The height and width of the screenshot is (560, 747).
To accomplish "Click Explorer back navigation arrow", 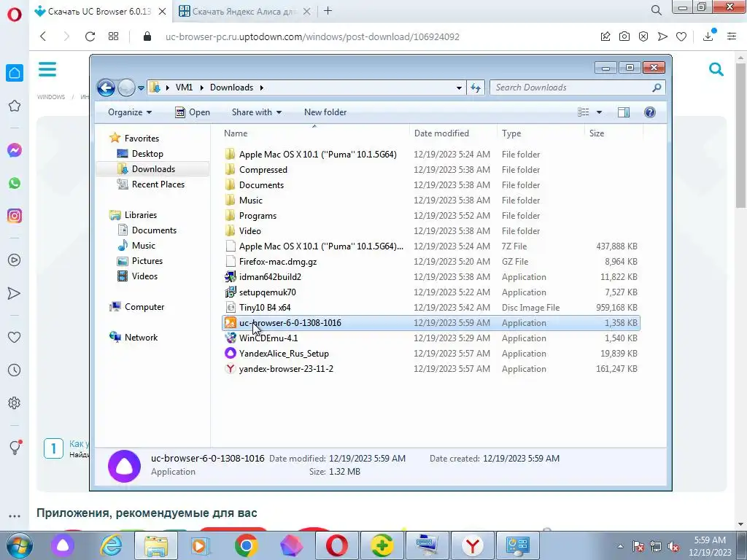I will (106, 87).
